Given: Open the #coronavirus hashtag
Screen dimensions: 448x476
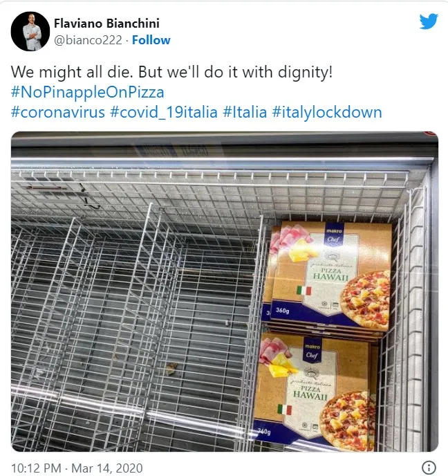Looking at the screenshot, I should coord(58,112).
